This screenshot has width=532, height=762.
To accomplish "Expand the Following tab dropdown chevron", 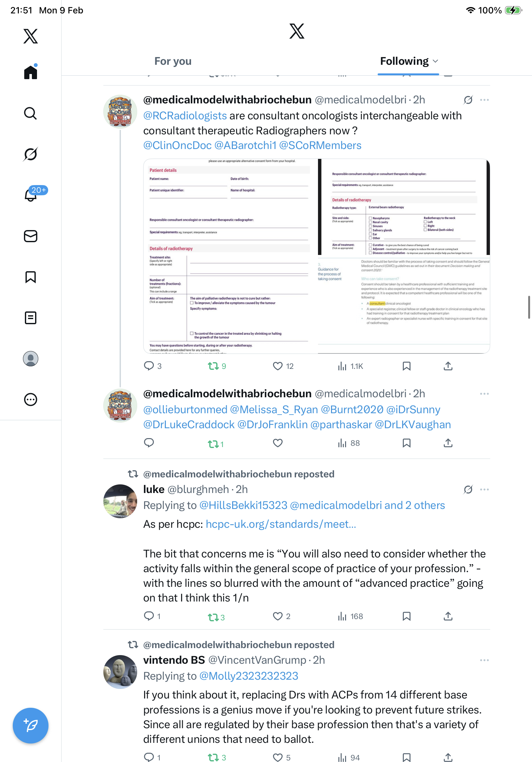I will 435,61.
